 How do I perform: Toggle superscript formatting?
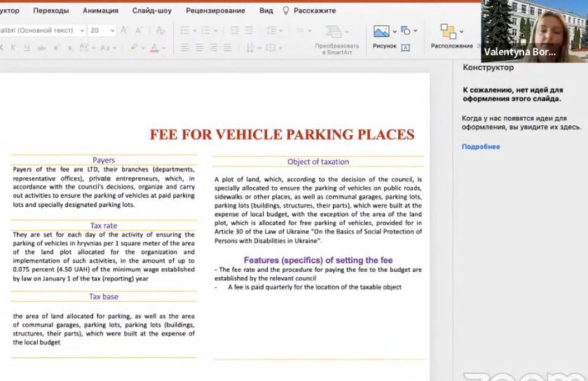pyautogui.click(x=56, y=48)
